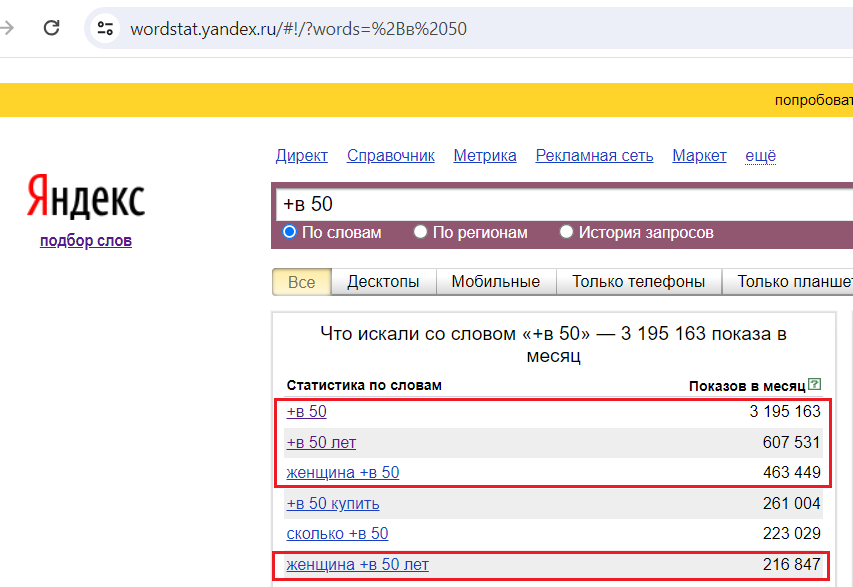The image size is (853, 587).
Task: Click the Показов в месяц column header
Action: coord(747,386)
